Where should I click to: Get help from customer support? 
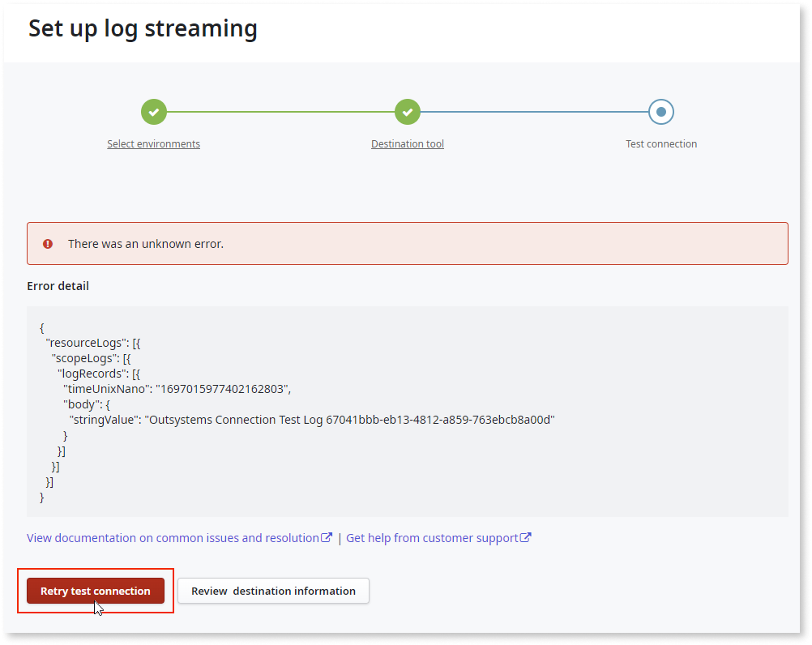coord(432,537)
